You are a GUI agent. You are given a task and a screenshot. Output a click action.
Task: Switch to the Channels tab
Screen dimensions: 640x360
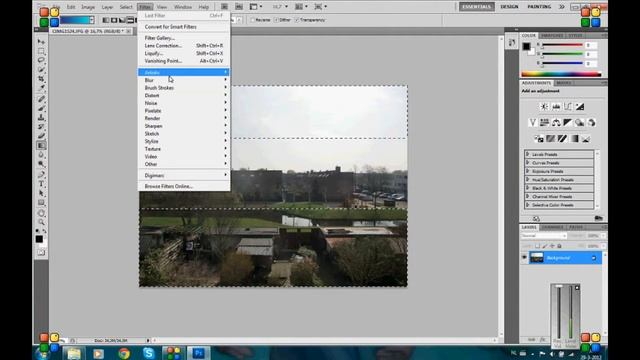552,227
